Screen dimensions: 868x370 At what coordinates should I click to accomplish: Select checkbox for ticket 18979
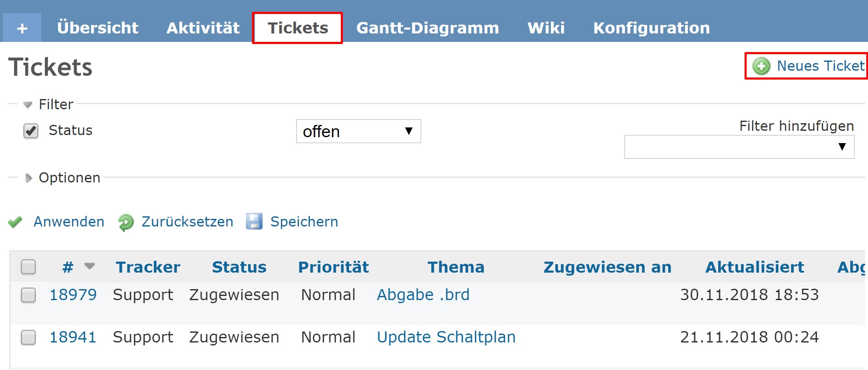tap(28, 295)
